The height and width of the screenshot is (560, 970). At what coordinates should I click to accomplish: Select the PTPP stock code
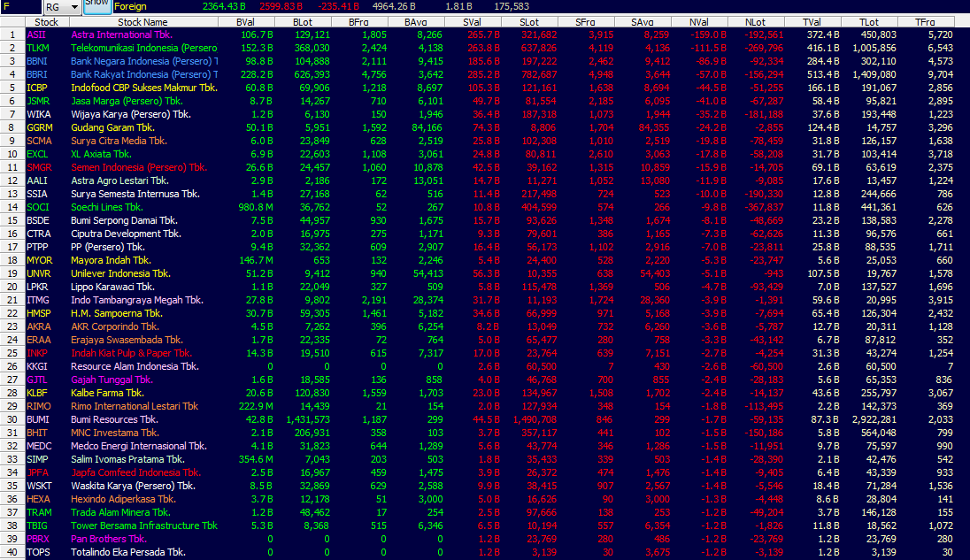[x=37, y=247]
